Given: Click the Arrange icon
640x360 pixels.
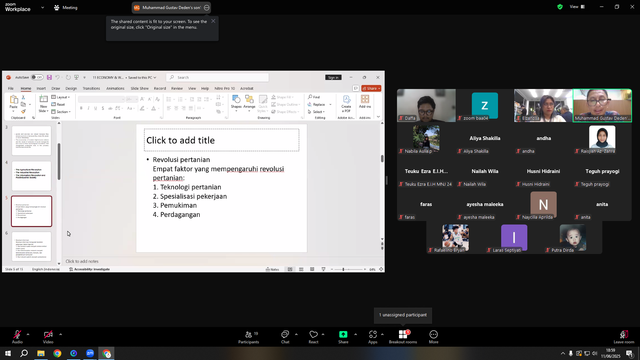Looking at the screenshot, I should pyautogui.click(x=249, y=100).
